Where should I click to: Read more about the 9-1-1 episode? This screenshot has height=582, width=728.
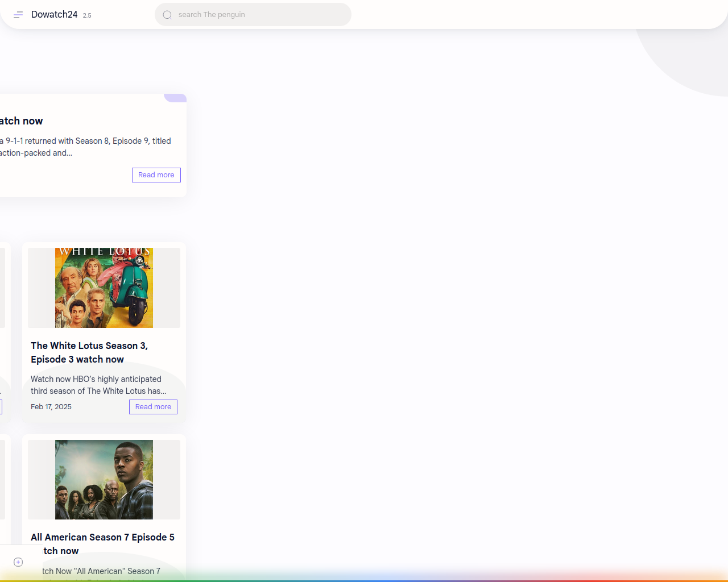pyautogui.click(x=156, y=175)
